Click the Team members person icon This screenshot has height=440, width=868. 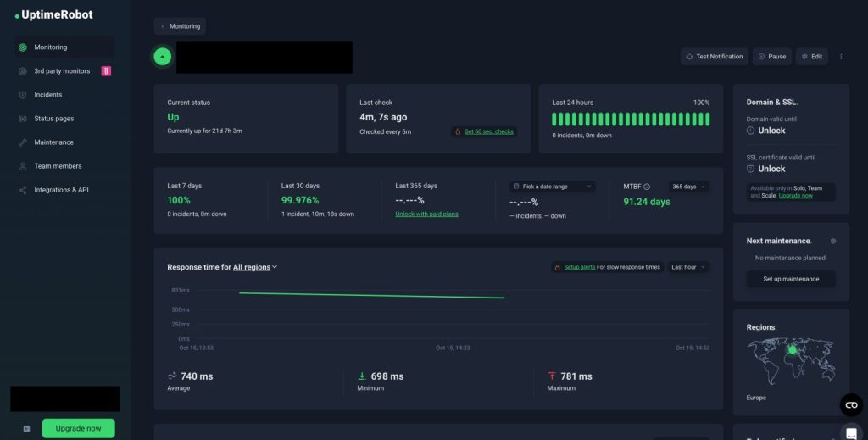(x=23, y=167)
